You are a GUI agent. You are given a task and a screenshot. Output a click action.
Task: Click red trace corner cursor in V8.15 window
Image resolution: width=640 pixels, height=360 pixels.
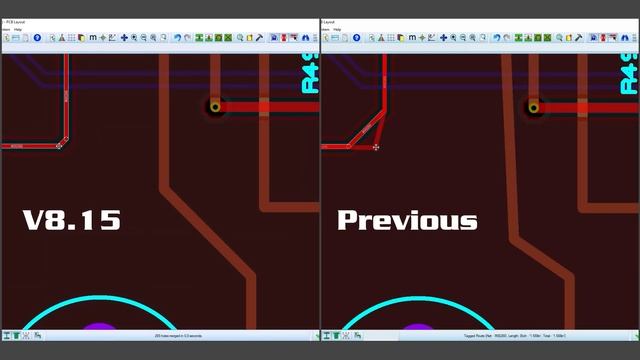click(x=59, y=146)
